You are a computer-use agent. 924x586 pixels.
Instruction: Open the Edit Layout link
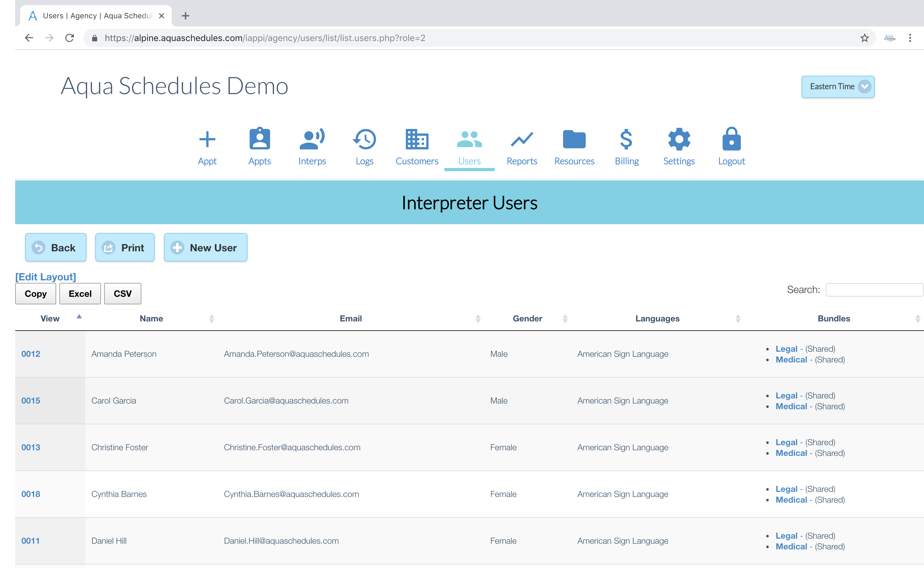point(46,277)
